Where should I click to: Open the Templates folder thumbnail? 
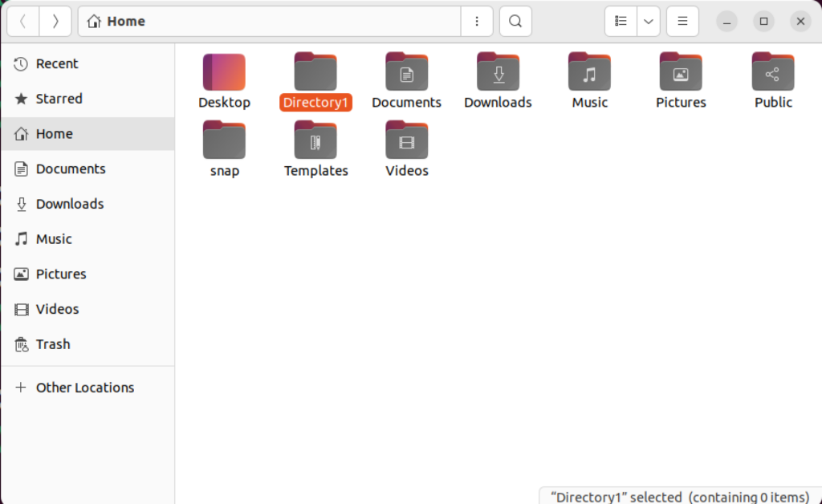click(x=315, y=139)
